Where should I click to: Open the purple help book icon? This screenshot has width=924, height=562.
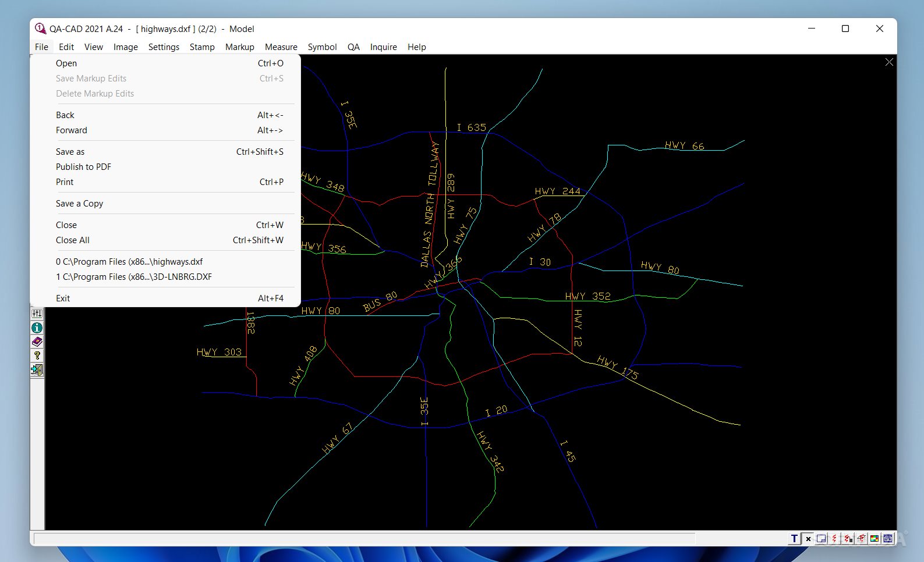(x=37, y=342)
